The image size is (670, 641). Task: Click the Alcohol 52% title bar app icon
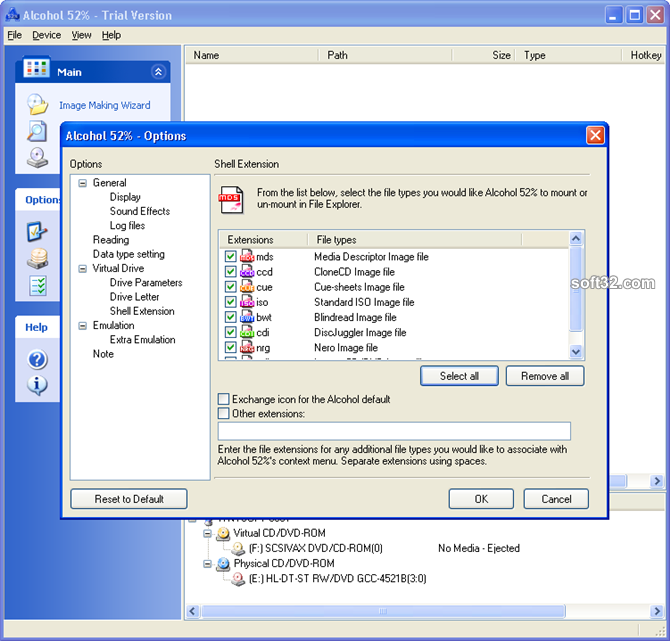click(x=12, y=15)
